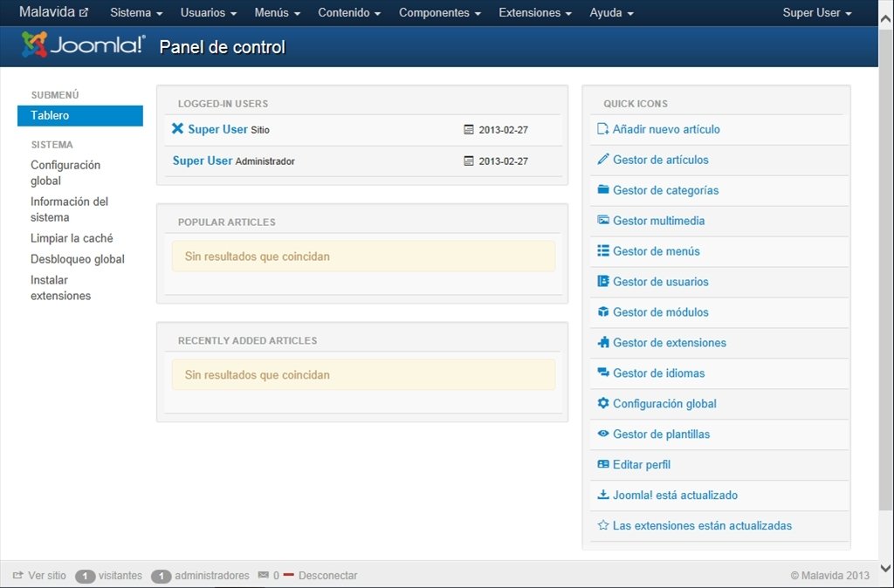Click the arrow icon beside Ver sitio
This screenshot has width=894, height=588.
(17, 576)
